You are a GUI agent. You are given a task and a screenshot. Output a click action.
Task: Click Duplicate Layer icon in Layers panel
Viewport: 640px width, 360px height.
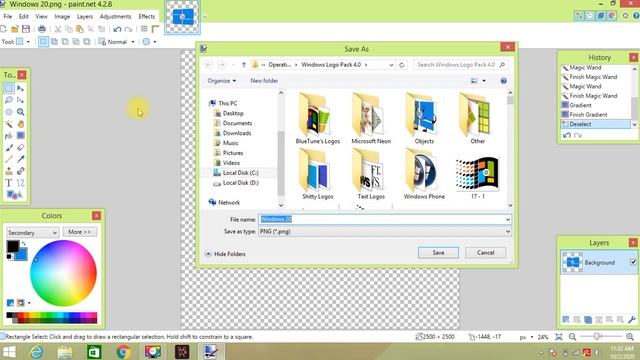pyautogui.click(x=588, y=320)
